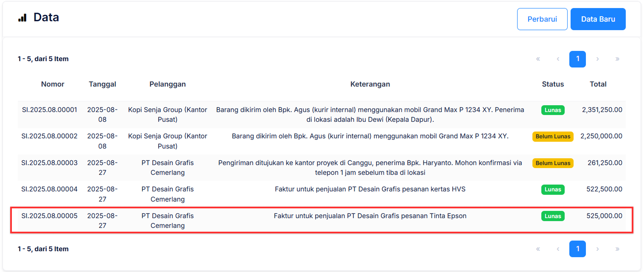Select page 1 in bottom pagination
Image resolution: width=644 pixels, height=272 pixels.
577,249
